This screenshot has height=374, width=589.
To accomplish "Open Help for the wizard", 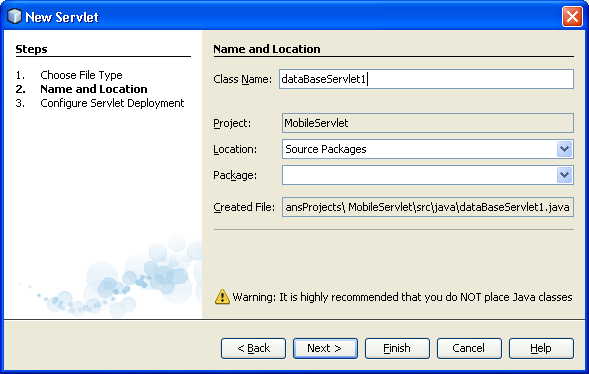I will (x=541, y=348).
